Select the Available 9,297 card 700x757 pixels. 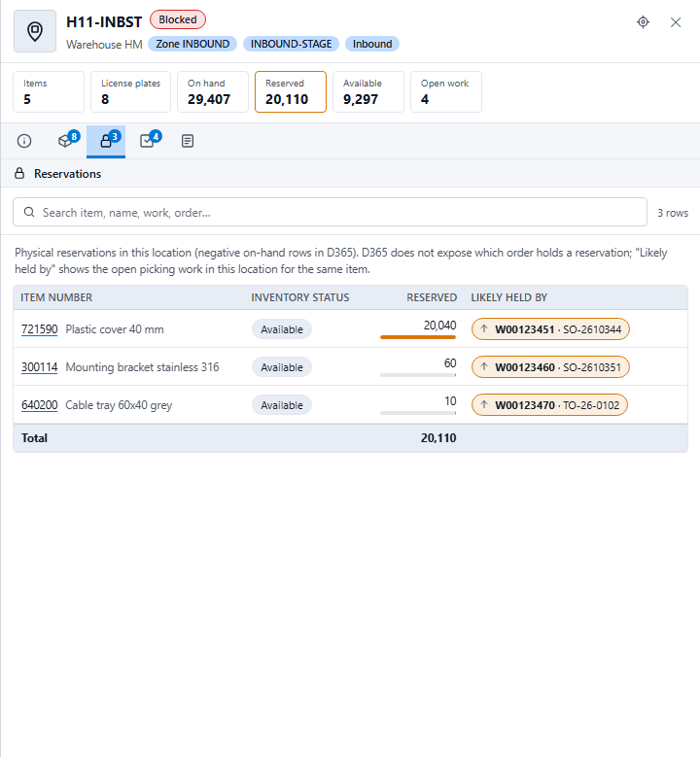click(x=368, y=91)
